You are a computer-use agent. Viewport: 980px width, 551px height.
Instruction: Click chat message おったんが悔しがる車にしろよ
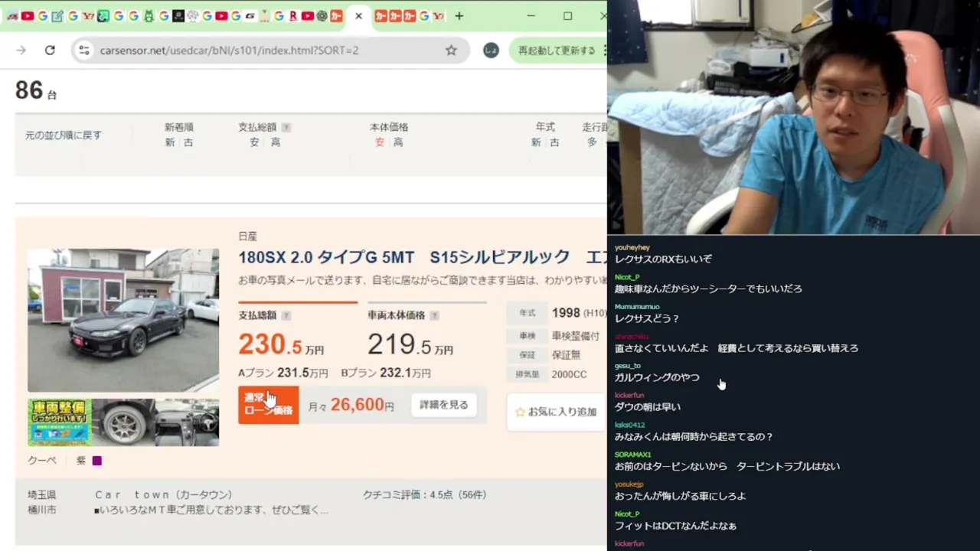click(680, 496)
